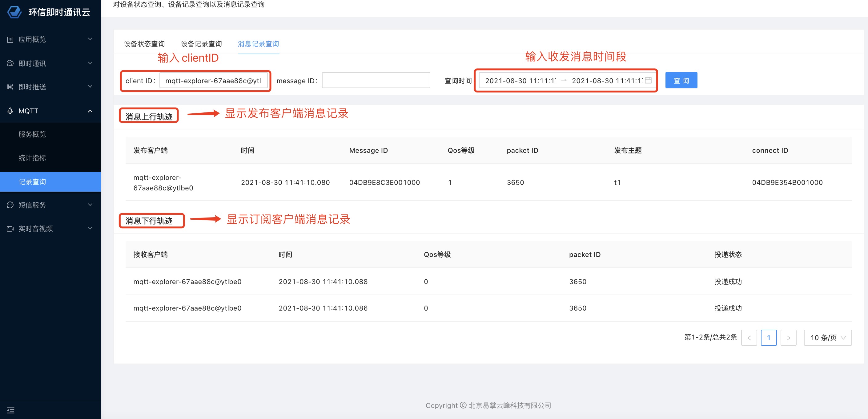Expand the 即时推送 menu chevron
Screen dimensions: 868x419
(90, 87)
